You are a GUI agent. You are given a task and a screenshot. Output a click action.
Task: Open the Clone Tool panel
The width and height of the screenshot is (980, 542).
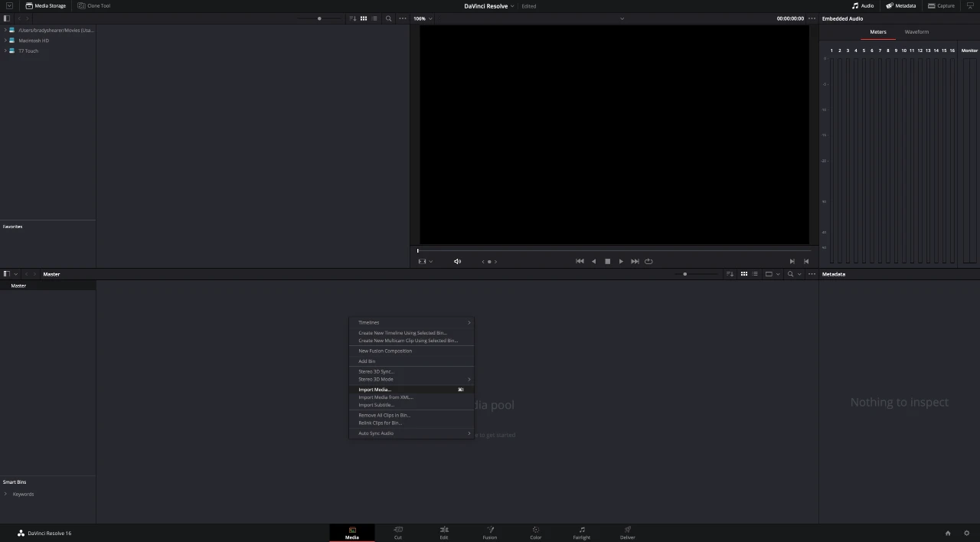93,5
